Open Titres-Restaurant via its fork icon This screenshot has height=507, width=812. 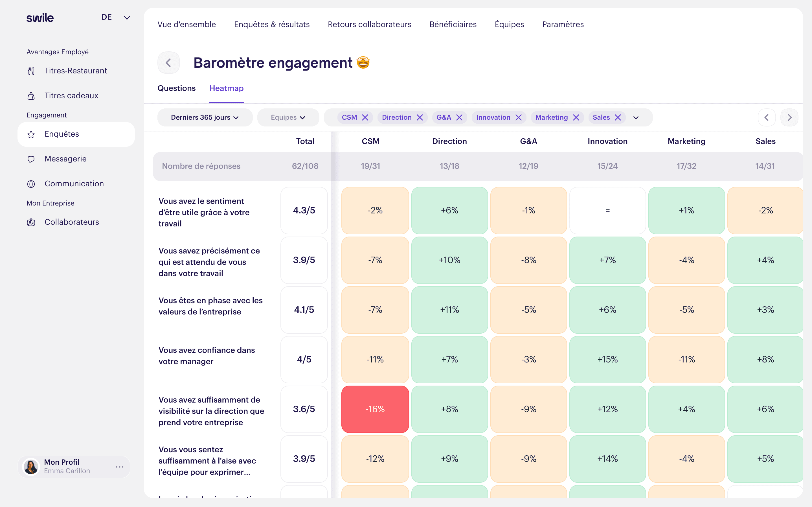[x=31, y=71]
